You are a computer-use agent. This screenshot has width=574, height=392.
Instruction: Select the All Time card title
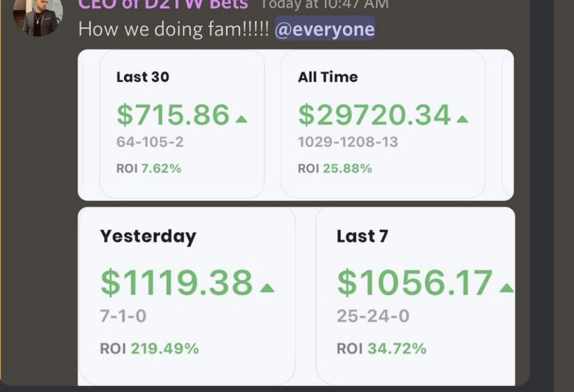[x=328, y=77]
